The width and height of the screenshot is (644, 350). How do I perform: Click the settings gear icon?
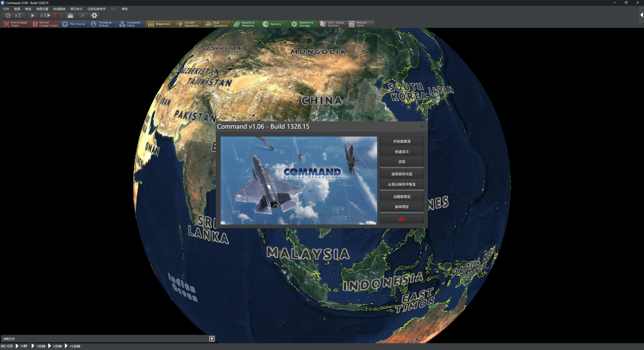pos(94,16)
